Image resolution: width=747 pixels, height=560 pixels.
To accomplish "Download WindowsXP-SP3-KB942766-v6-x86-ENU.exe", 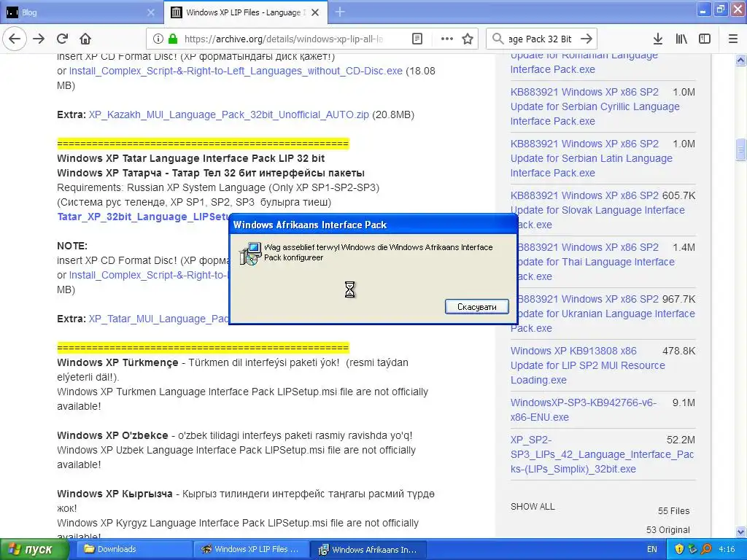I will click(x=583, y=410).
